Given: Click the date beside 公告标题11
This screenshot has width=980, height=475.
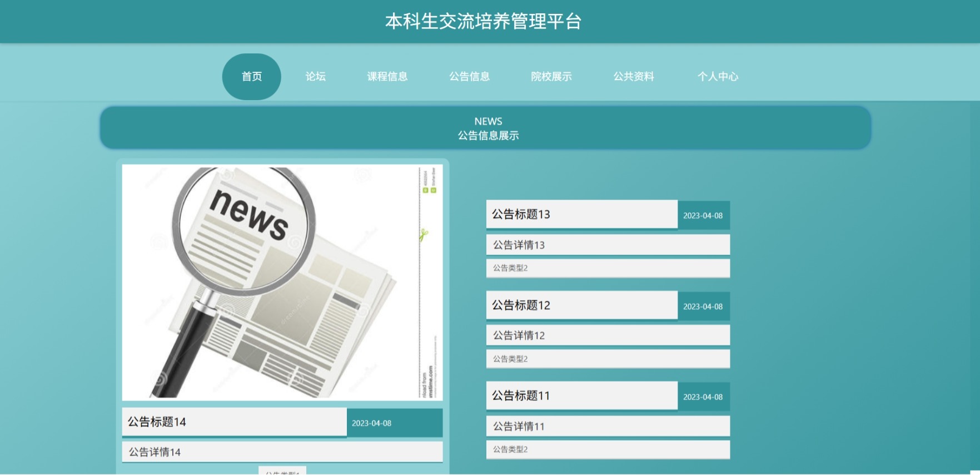Looking at the screenshot, I should coord(703,397).
